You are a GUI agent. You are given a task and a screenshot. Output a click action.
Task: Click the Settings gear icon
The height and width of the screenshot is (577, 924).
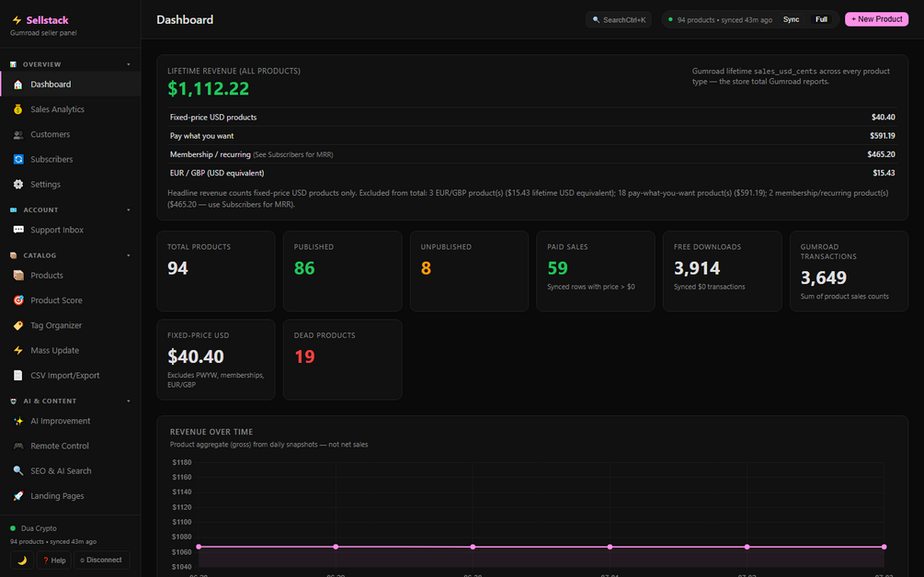pyautogui.click(x=18, y=185)
